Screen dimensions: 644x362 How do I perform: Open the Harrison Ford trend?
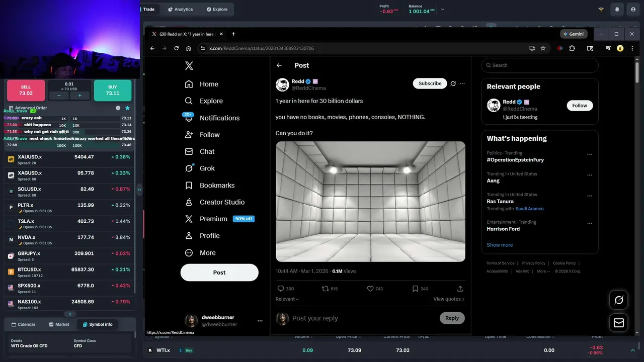pos(503,229)
